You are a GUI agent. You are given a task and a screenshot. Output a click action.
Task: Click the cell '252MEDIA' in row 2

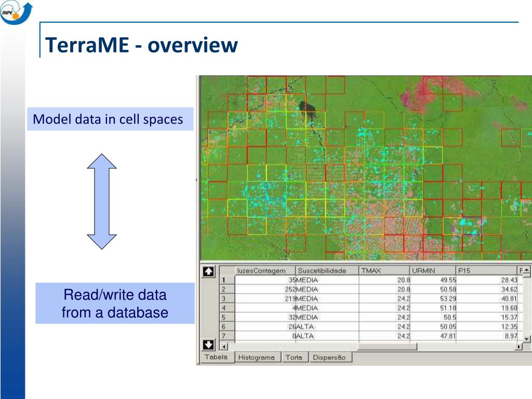tap(301, 289)
